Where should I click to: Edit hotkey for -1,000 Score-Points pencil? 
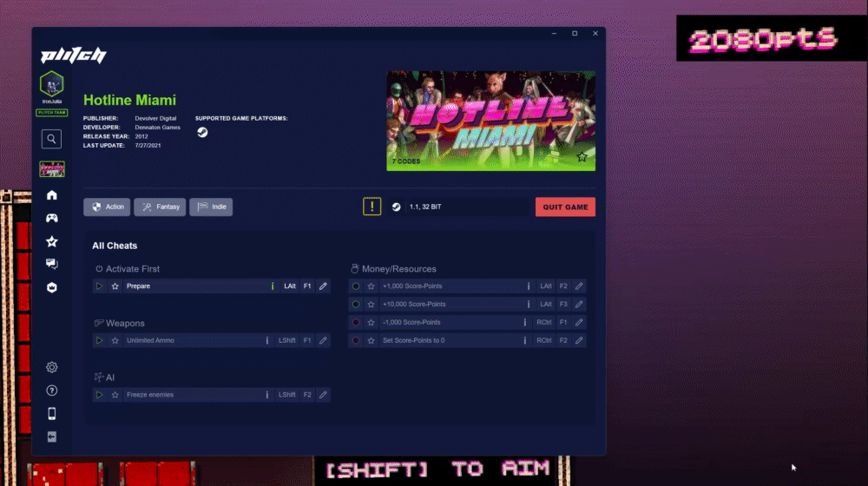coord(579,322)
